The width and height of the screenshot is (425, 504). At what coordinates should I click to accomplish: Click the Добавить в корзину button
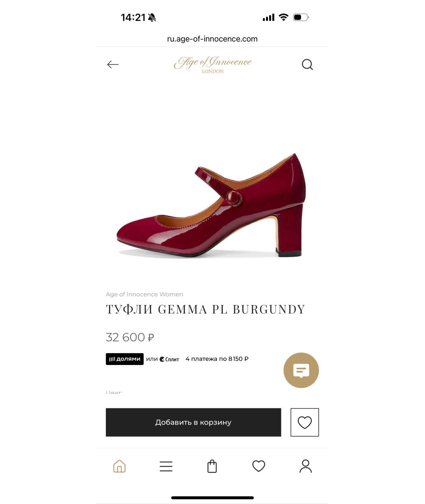coord(193,422)
